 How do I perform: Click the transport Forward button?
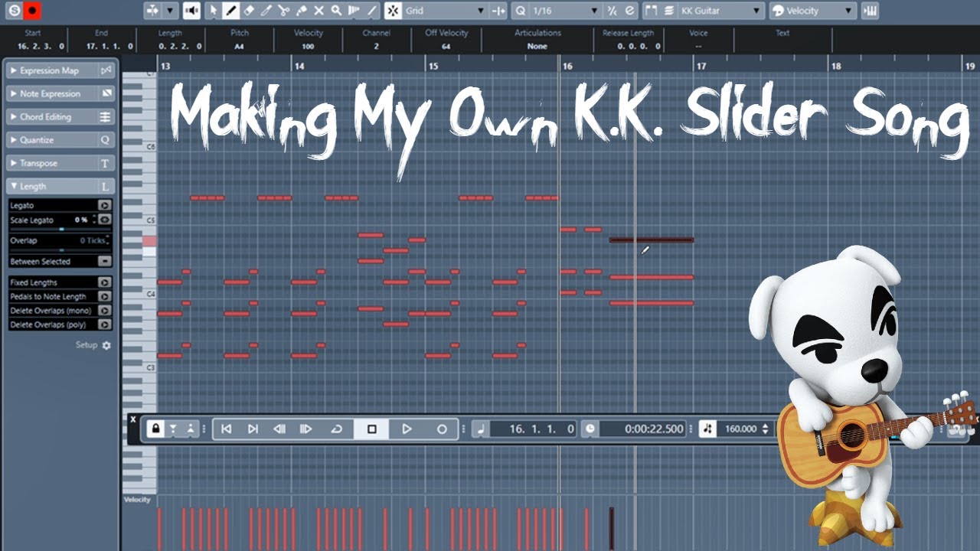click(306, 429)
